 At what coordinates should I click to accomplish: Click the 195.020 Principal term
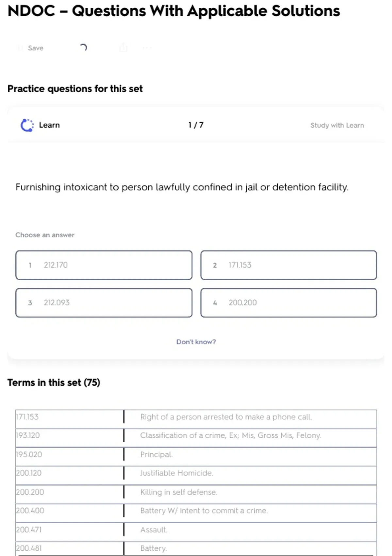(x=29, y=455)
